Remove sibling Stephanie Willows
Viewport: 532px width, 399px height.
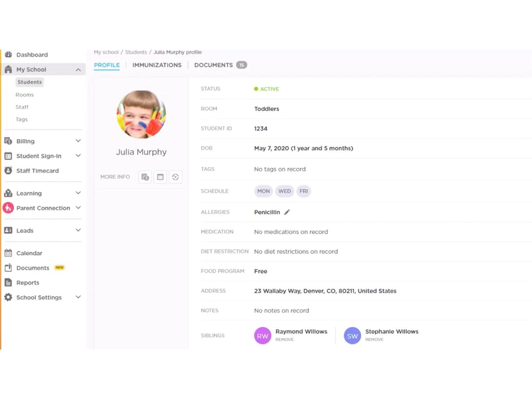click(x=374, y=340)
